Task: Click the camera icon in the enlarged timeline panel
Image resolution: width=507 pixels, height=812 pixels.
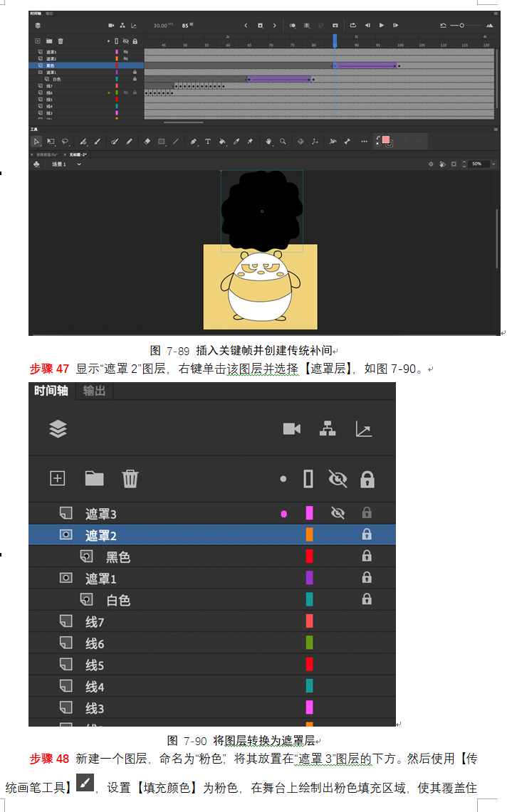Action: click(292, 429)
